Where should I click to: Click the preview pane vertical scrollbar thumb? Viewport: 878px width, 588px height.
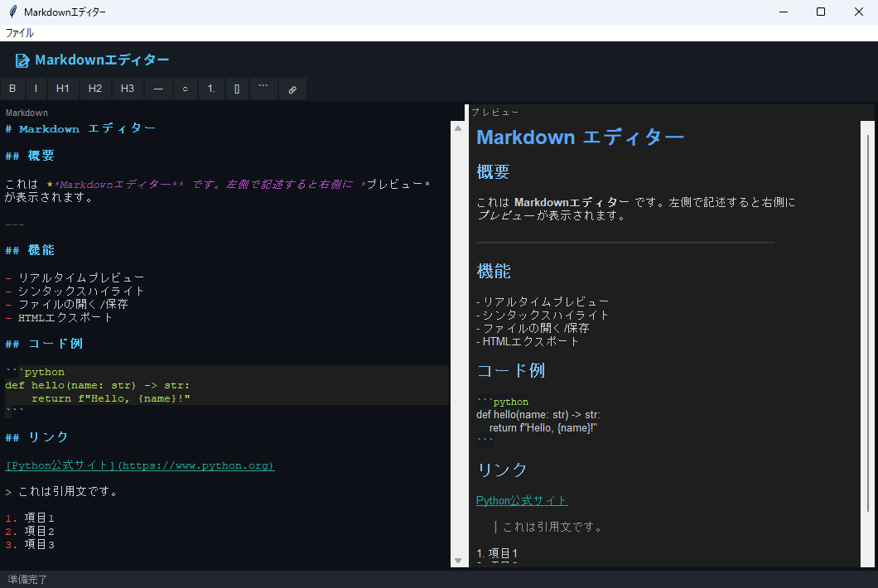[x=867, y=322]
